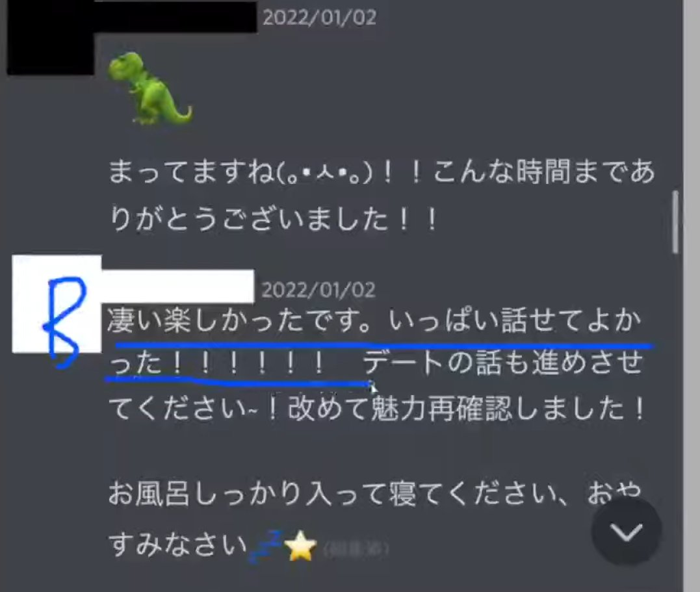Click the yellow star emoji
The width and height of the screenshot is (700, 592).
pyautogui.click(x=302, y=546)
